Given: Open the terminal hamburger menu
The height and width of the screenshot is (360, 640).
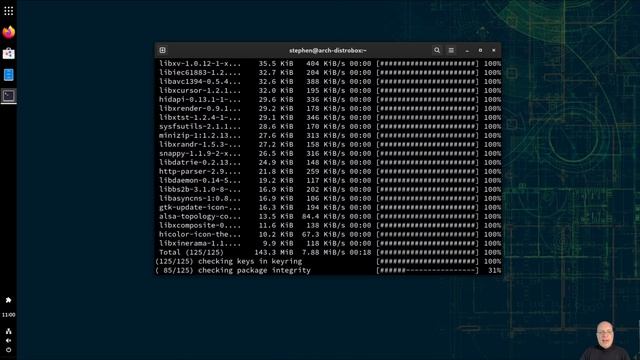Looking at the screenshot, I should [451, 50].
